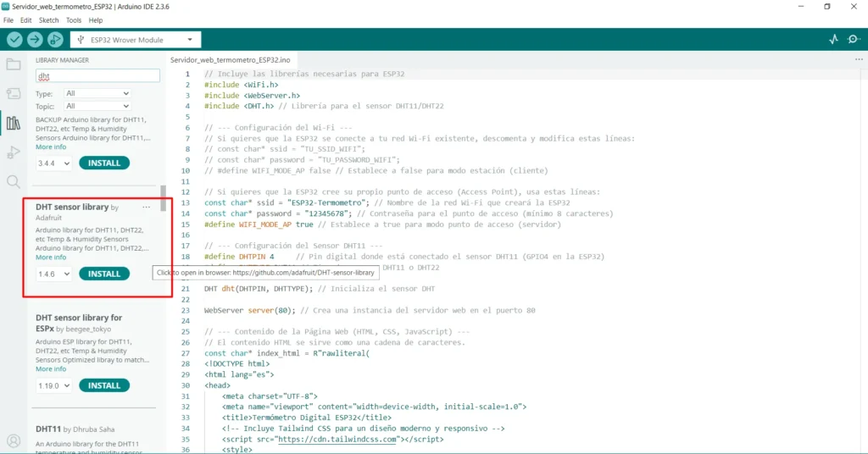This screenshot has height=454, width=868.
Task: Open More info for Adafruit DHT library
Action: click(51, 257)
